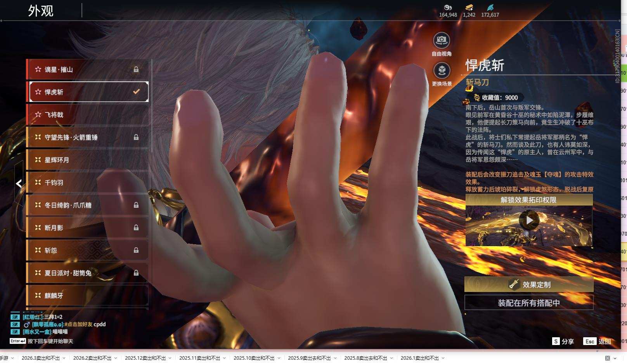Click the 斩马刀 weapon type label
The image size is (627, 364).
point(477,82)
